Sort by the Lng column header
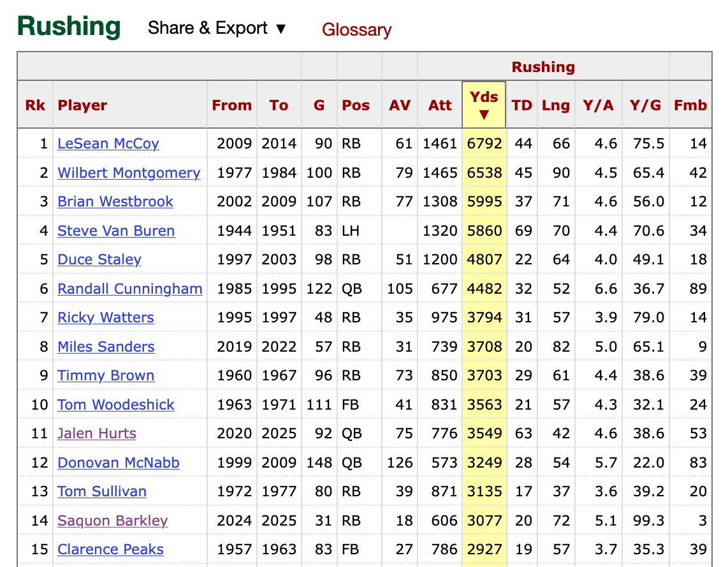The height and width of the screenshot is (567, 728). (x=556, y=105)
